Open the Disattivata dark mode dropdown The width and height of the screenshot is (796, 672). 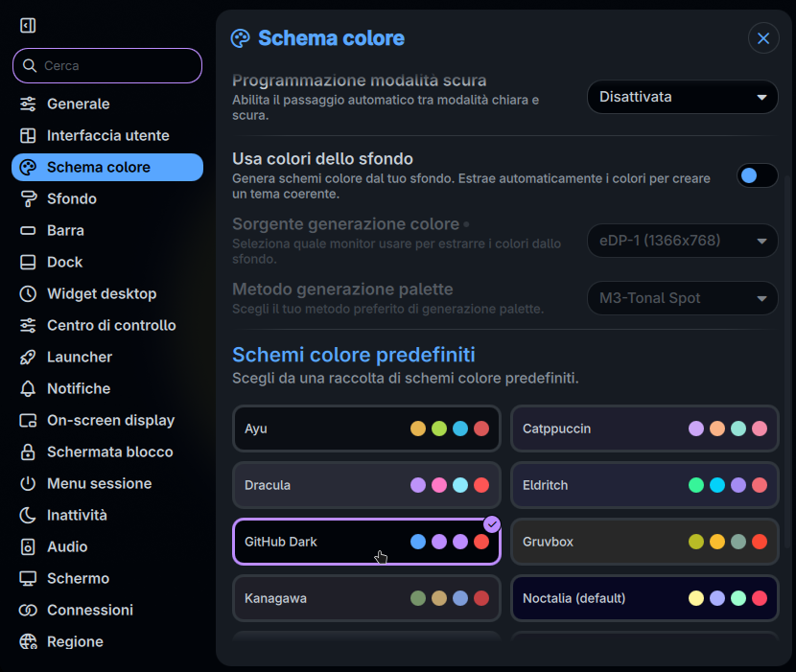[x=682, y=97]
